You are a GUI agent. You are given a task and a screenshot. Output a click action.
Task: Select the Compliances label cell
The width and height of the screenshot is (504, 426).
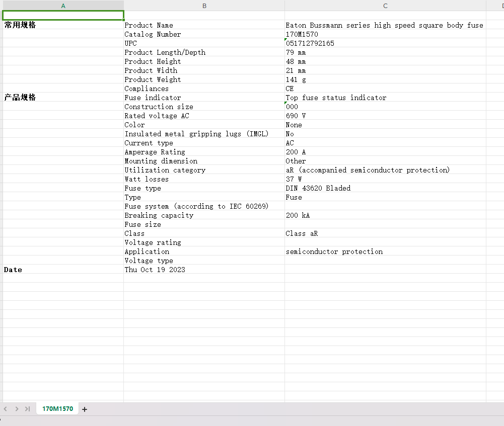click(204, 89)
